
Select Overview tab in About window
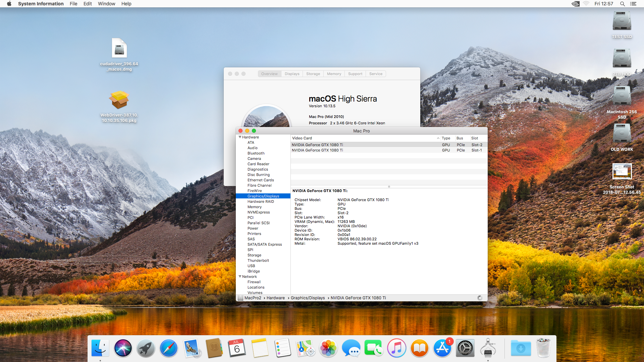click(x=269, y=74)
